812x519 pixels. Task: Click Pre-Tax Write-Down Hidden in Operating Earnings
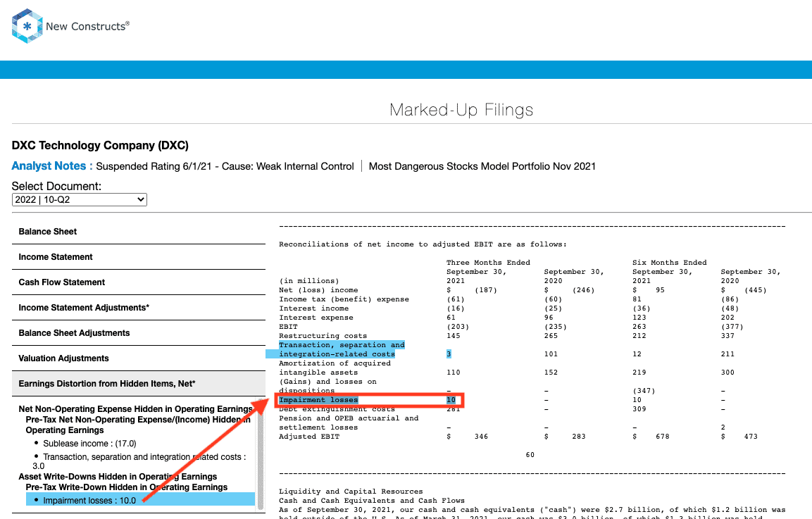tap(126, 487)
